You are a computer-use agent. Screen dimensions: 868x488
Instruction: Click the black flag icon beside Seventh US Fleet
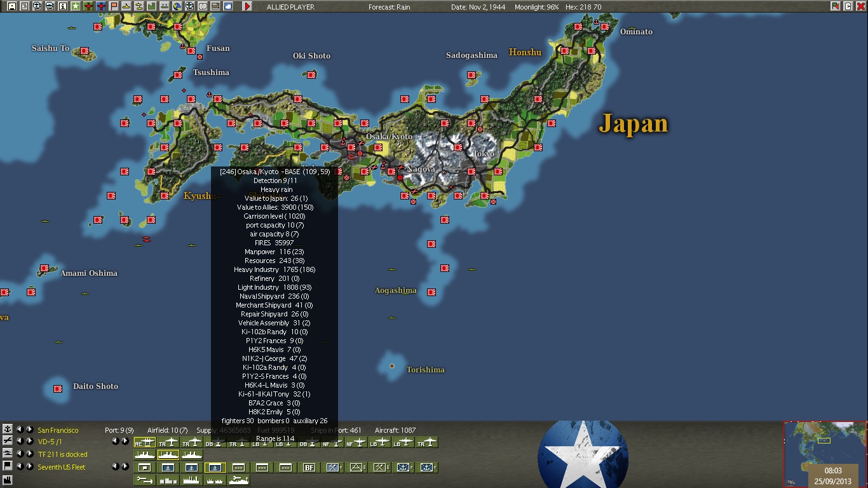pos(8,466)
